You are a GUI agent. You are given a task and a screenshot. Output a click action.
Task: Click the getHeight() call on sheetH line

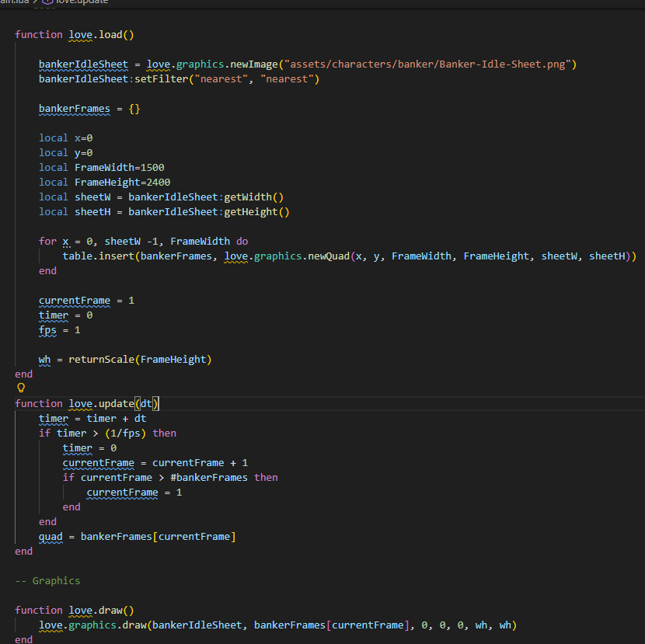(256, 212)
